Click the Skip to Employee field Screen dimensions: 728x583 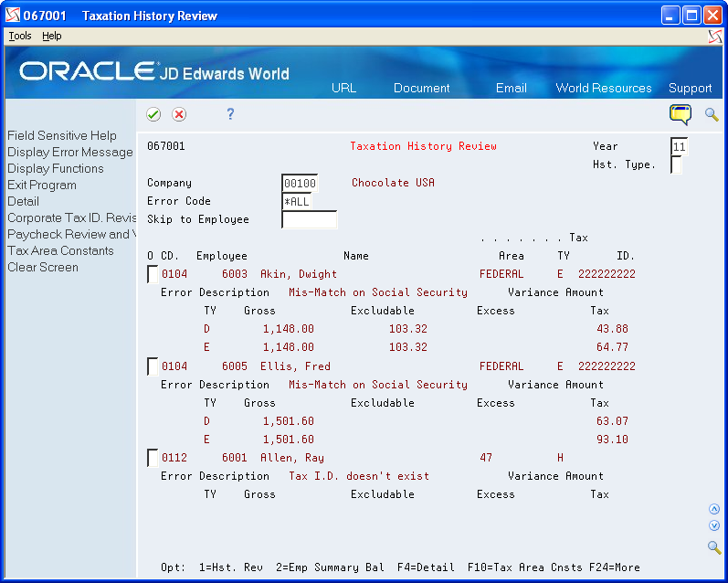tap(310, 219)
